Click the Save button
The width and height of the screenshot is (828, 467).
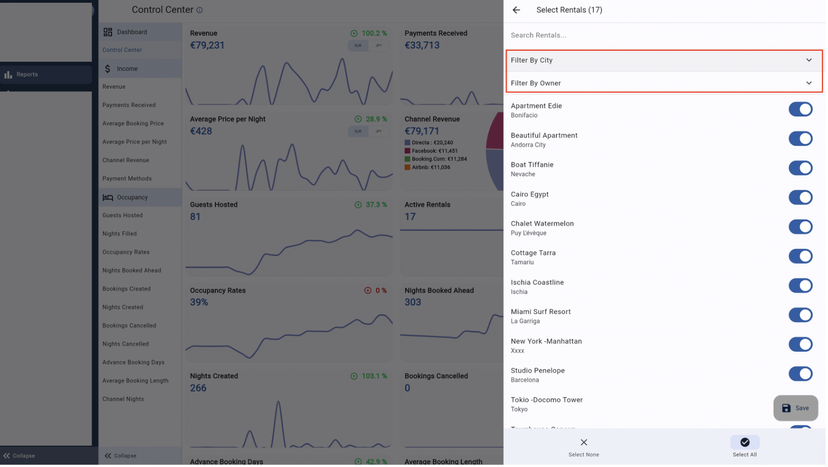coord(797,409)
